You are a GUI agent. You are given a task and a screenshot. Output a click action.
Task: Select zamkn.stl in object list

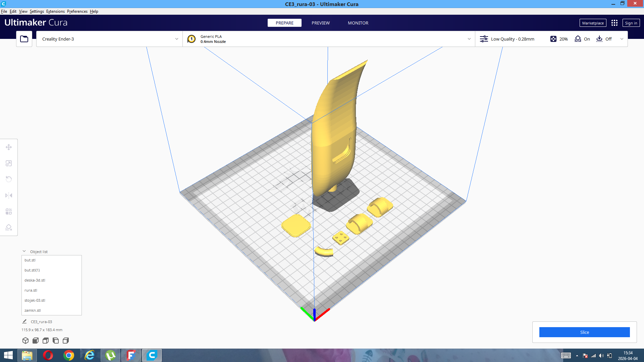pyautogui.click(x=52, y=310)
